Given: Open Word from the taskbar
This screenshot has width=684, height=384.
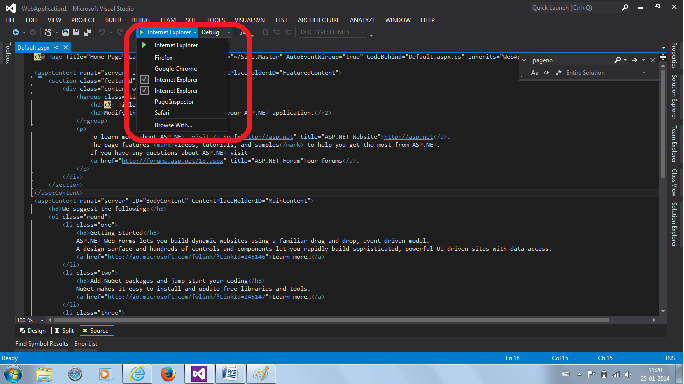Looking at the screenshot, I should coord(229,374).
